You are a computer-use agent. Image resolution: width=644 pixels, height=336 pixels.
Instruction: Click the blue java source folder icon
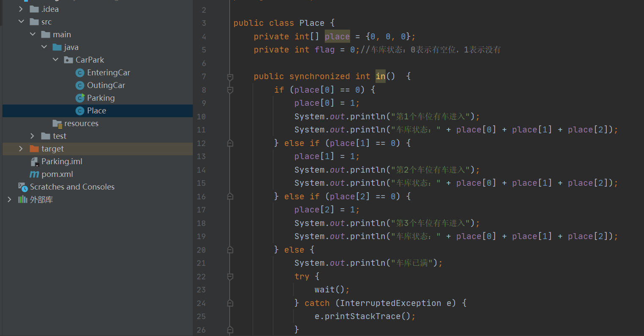[57, 47]
